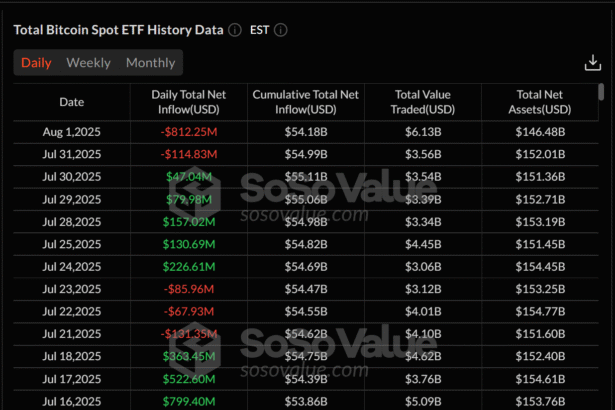
Task: Click the -$812.25M net inflow value
Action: click(x=188, y=132)
